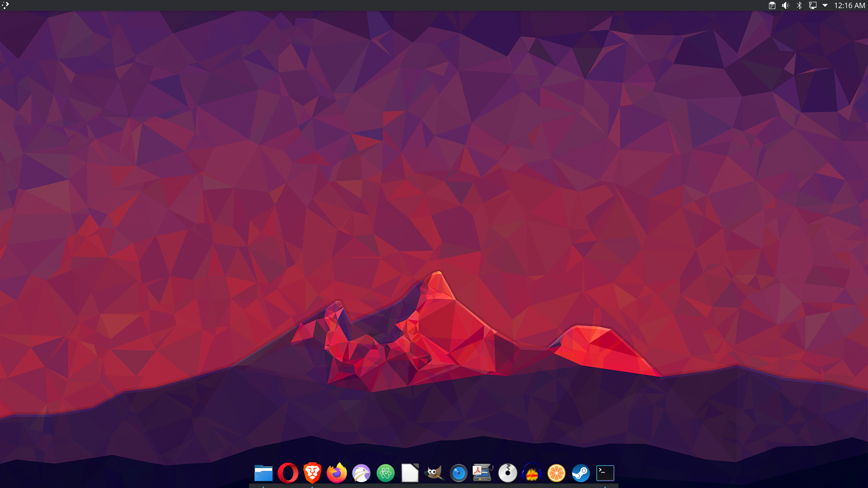Open the Bluetooth tray icon

(x=799, y=5)
